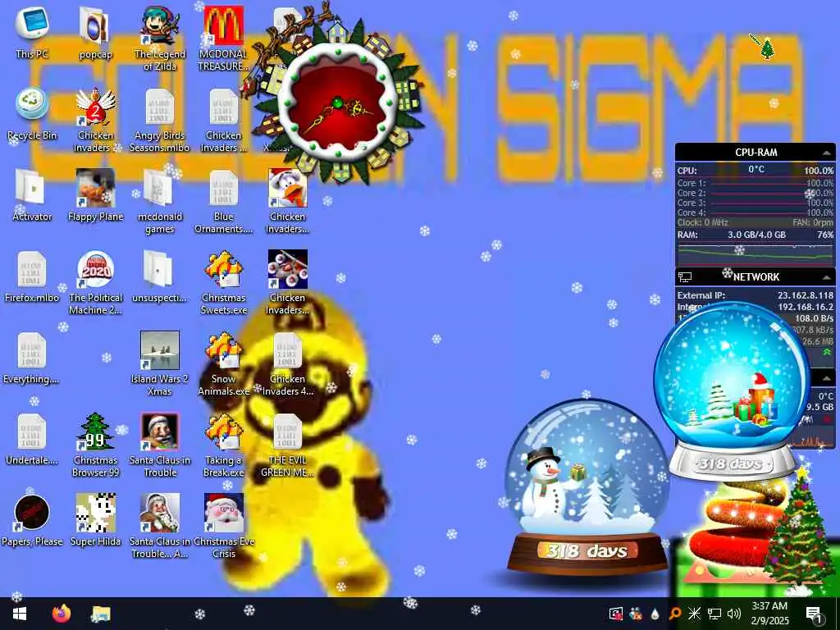This screenshot has width=840, height=630.
Task: Open Firefox from the taskbar
Action: 61,614
